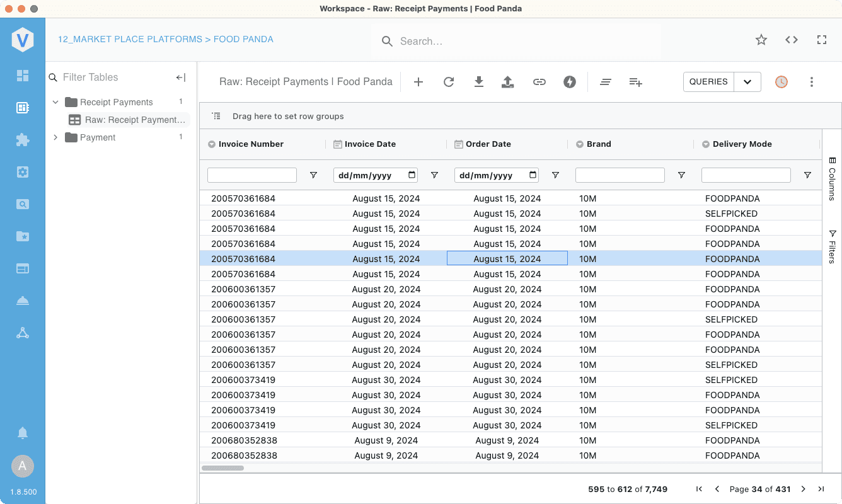Click the first August 9, 2024 Order Date cell
842x504 pixels.
[x=507, y=440]
